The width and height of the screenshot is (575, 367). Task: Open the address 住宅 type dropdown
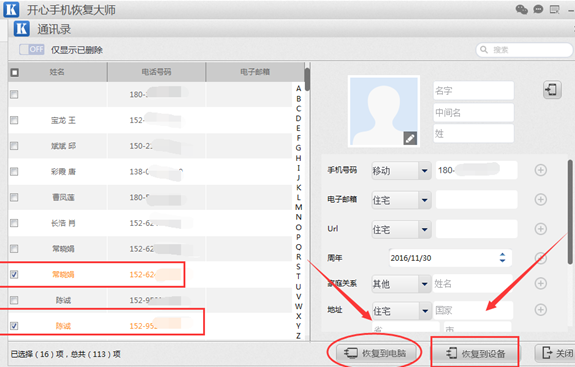(401, 311)
